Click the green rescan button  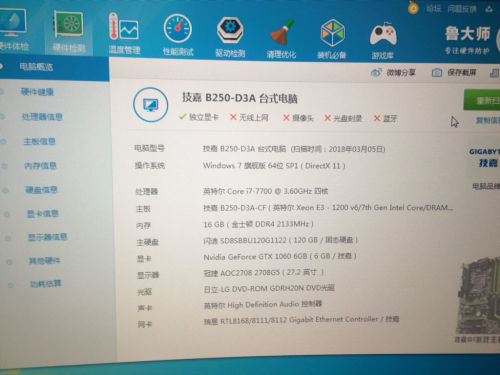tap(482, 100)
